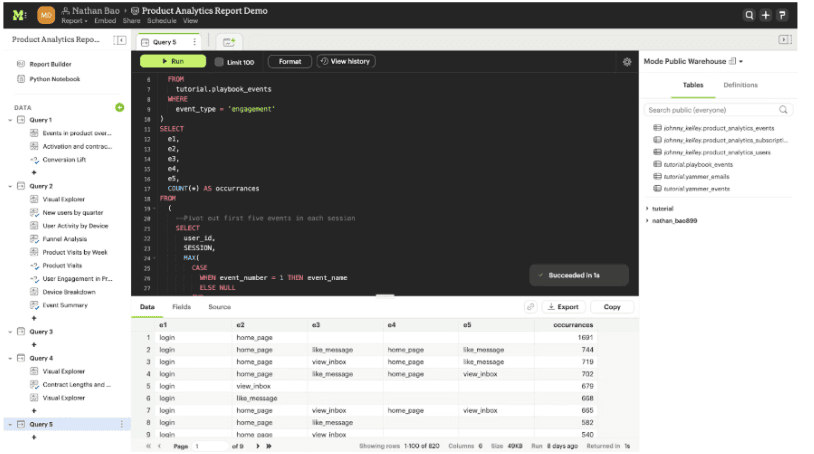Collapse Query 5 tree node

pos(10,424)
